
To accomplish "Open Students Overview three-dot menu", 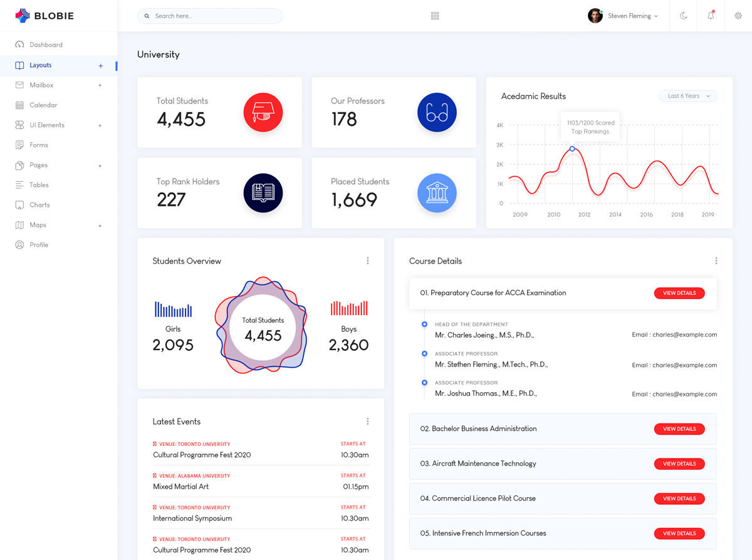I will tap(367, 261).
